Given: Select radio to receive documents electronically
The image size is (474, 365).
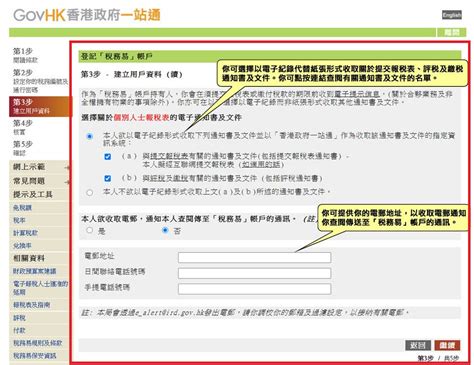Looking at the screenshot, I should (89, 136).
